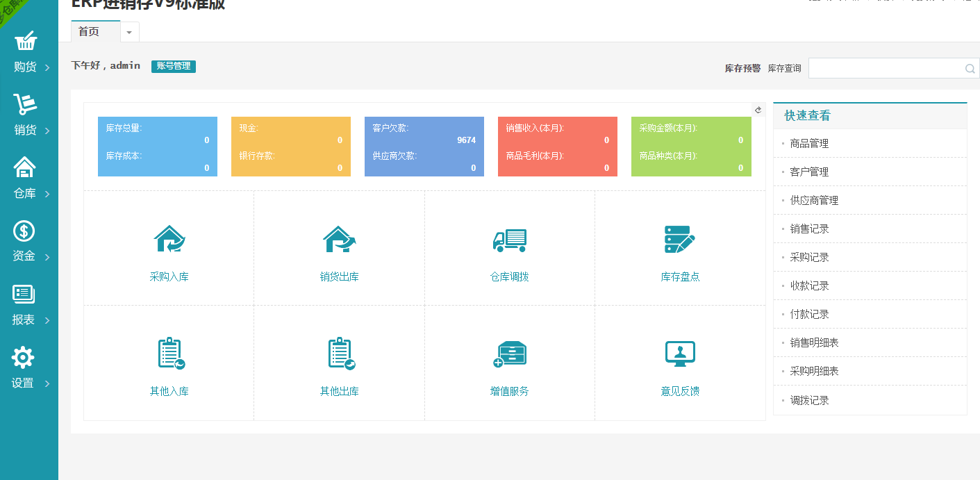Click the 其他出库 clipboard icon
This screenshot has width=980, height=480.
pyautogui.click(x=339, y=354)
